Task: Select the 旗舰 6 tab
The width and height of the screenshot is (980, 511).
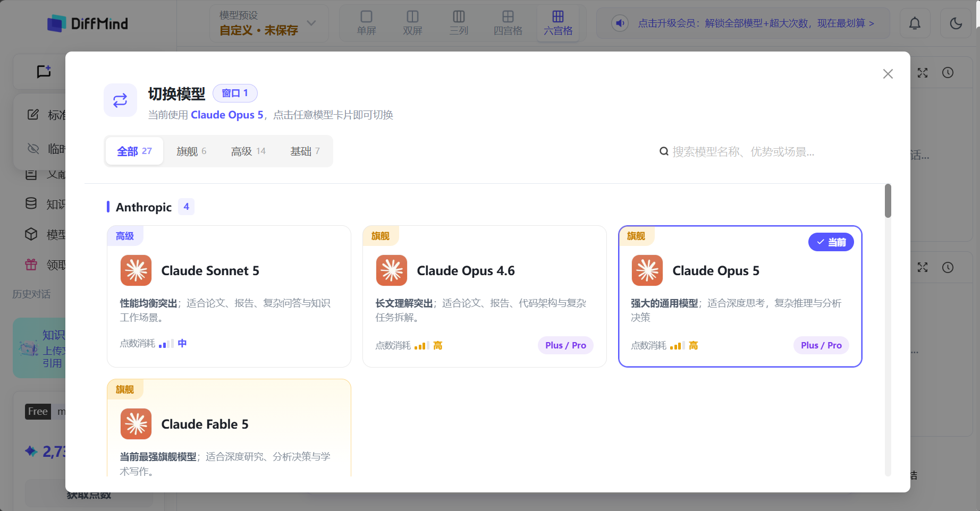Action: click(191, 151)
